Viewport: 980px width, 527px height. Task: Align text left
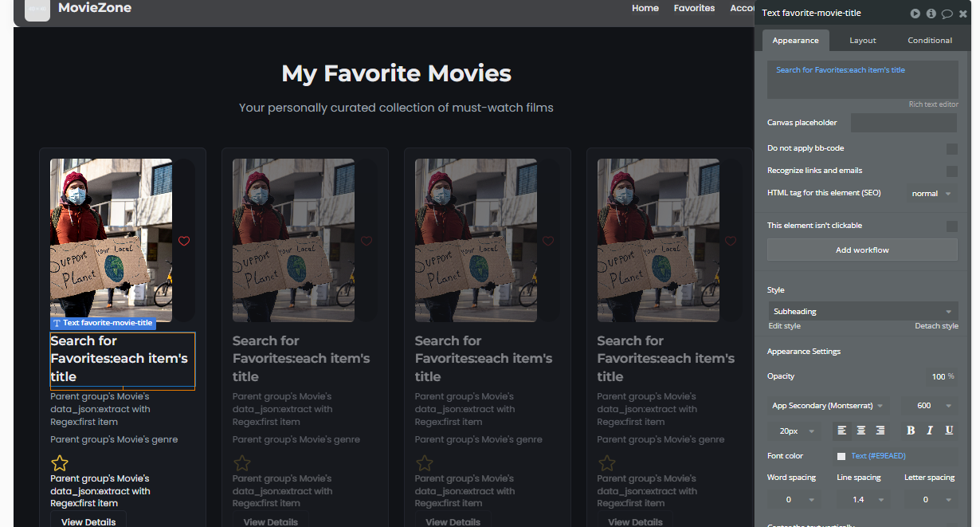841,430
